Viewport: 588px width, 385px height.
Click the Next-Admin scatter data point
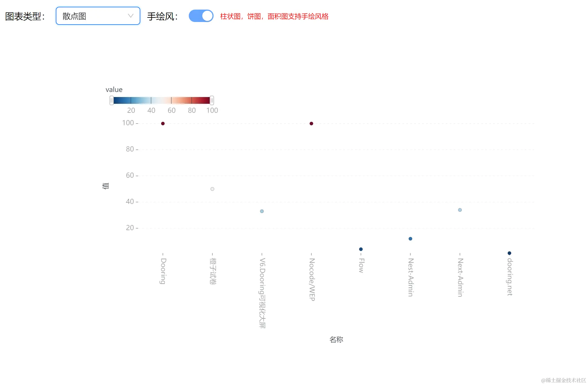460,210
